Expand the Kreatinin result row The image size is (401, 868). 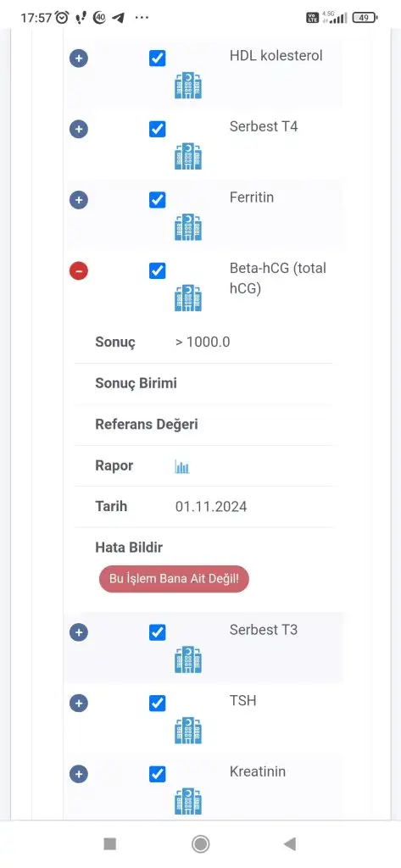point(79,774)
